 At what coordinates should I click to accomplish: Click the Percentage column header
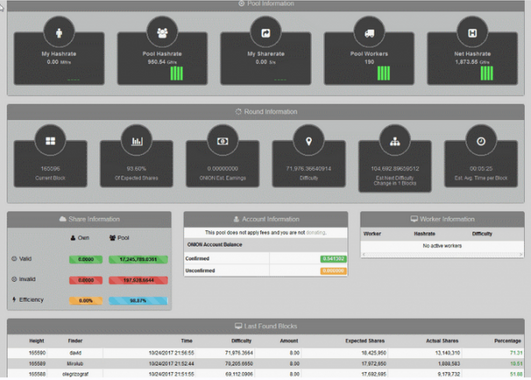point(508,341)
